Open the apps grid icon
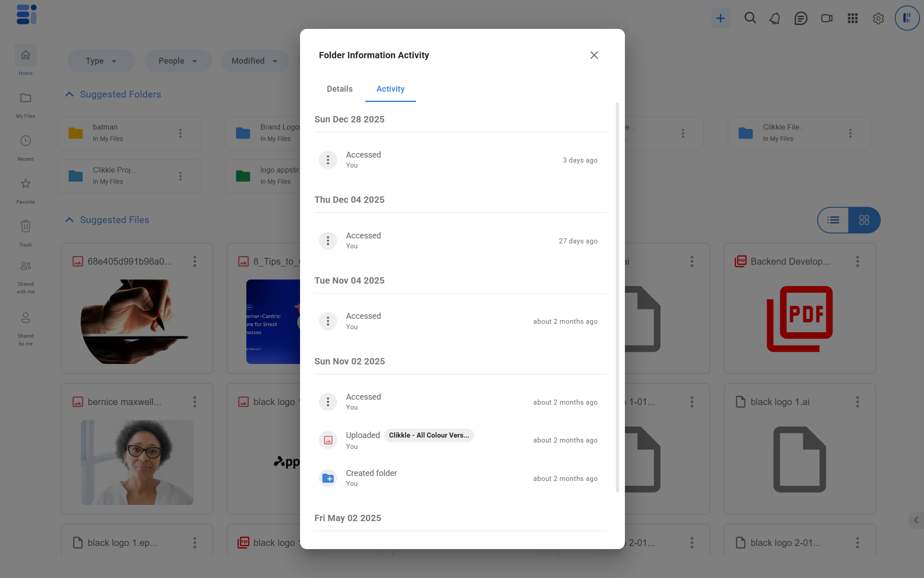The image size is (924, 578). click(x=852, y=19)
